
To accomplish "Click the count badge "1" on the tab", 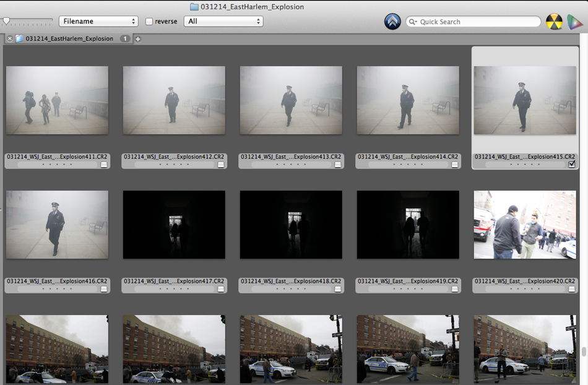I will (x=125, y=38).
